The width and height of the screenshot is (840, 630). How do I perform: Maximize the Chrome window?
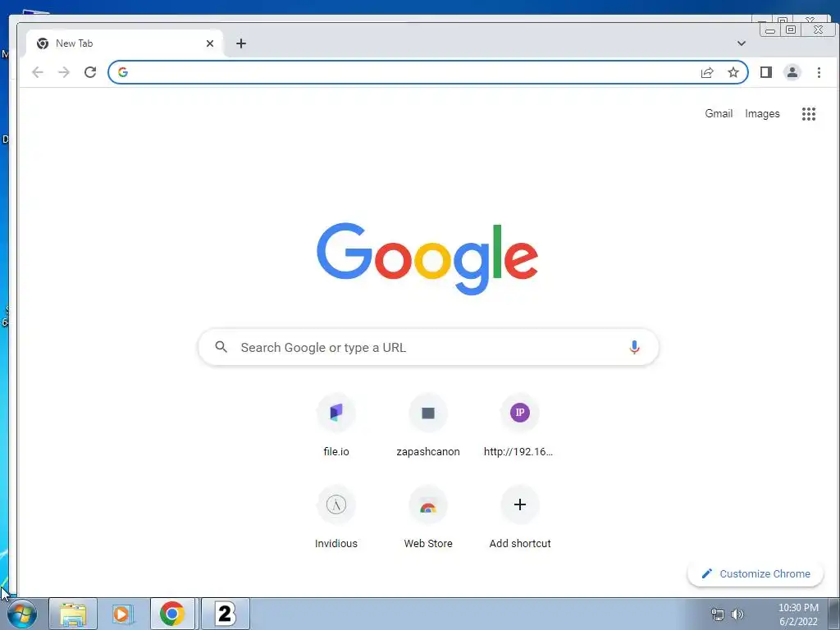click(x=791, y=30)
